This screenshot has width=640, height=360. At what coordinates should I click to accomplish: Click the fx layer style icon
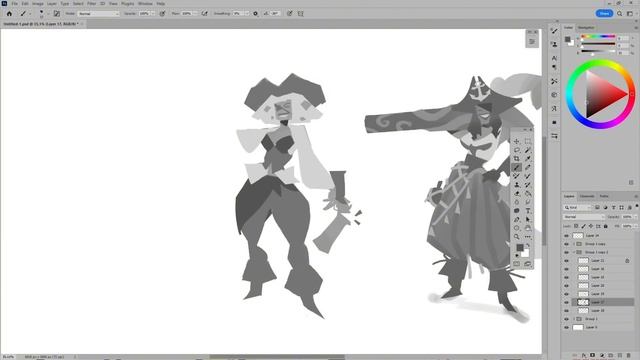pyautogui.click(x=584, y=356)
